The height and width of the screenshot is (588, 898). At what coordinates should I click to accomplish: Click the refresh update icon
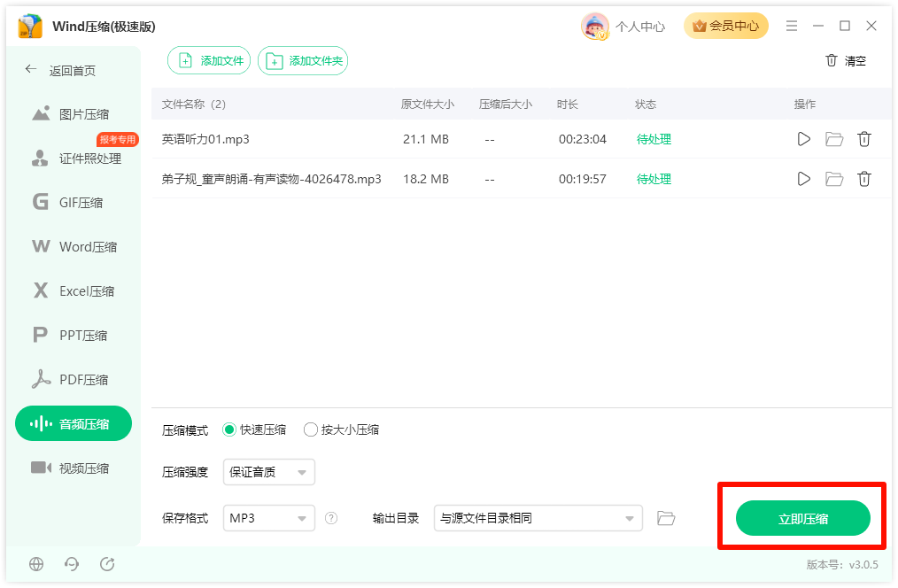click(x=107, y=564)
